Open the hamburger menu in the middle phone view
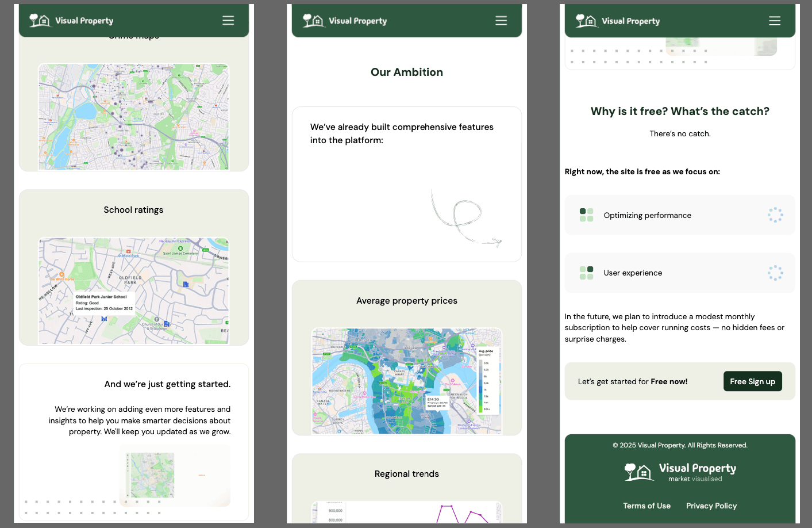 point(501,21)
